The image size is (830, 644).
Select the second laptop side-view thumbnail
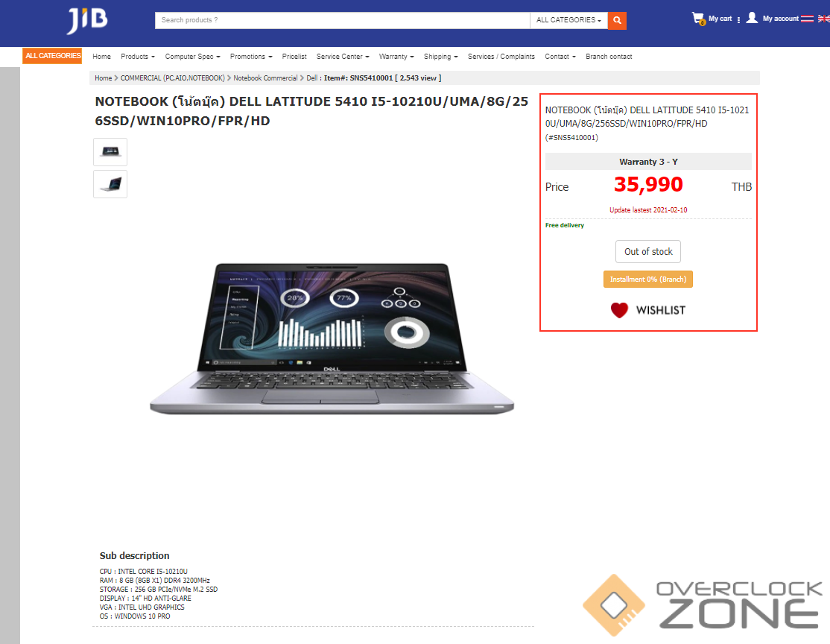coord(110,184)
